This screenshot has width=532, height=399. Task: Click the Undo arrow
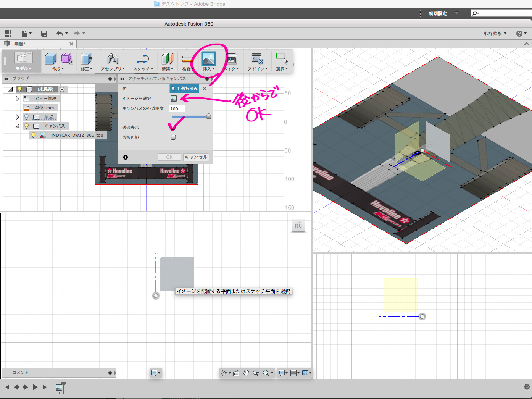pos(60,34)
